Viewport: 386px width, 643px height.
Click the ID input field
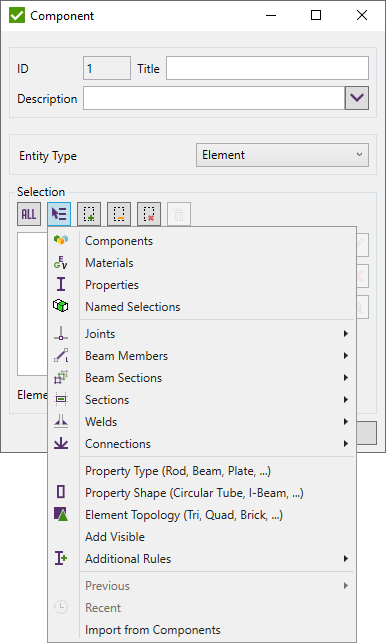[x=107, y=68]
